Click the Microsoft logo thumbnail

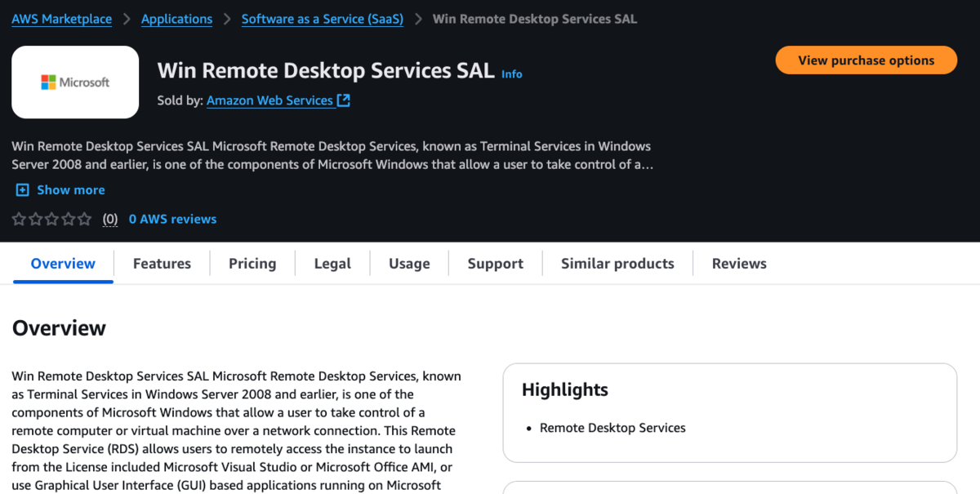75,82
